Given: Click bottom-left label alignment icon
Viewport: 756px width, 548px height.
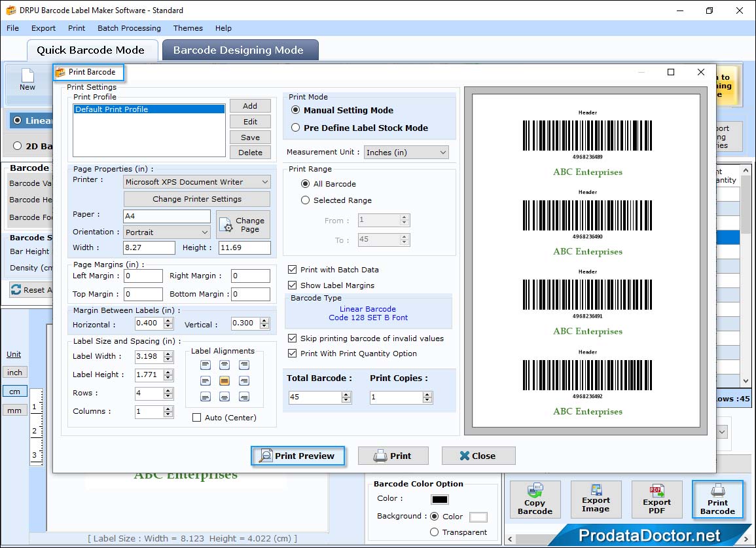Looking at the screenshot, I should pyautogui.click(x=206, y=397).
